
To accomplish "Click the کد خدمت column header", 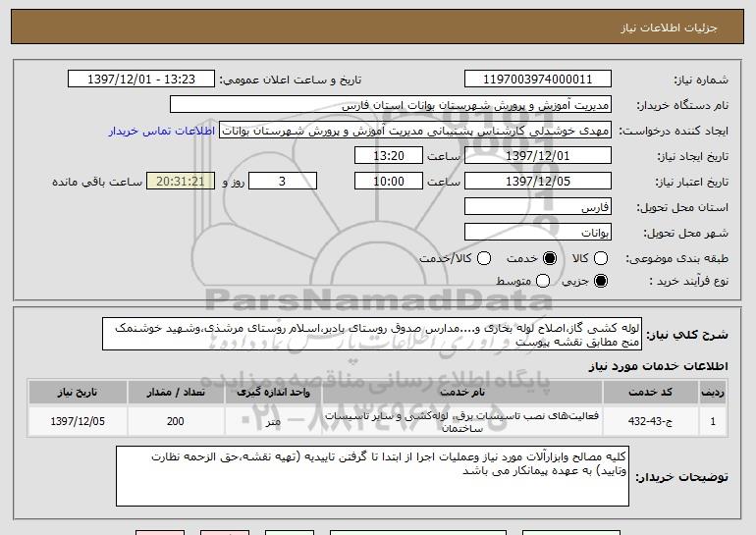I will click(650, 393).
